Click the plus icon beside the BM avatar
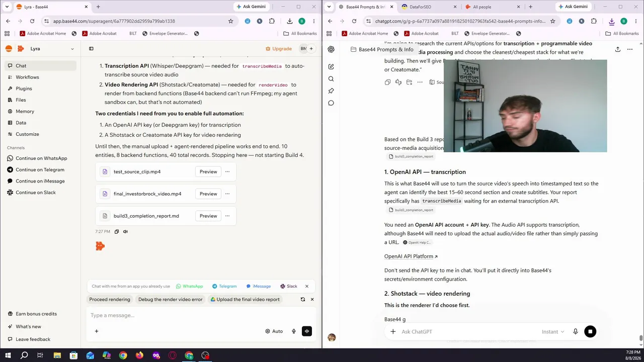644x362 pixels. click(x=311, y=49)
